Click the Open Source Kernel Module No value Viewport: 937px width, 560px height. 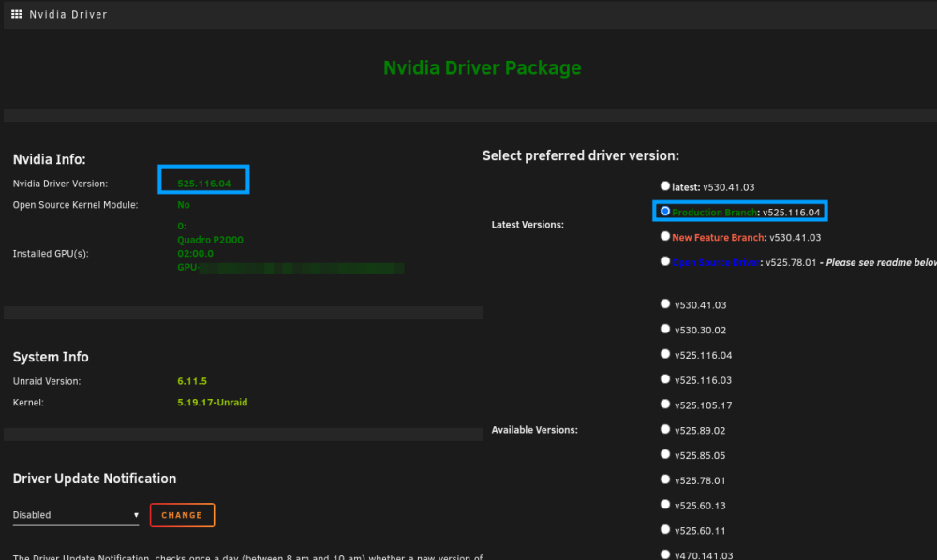[184, 205]
